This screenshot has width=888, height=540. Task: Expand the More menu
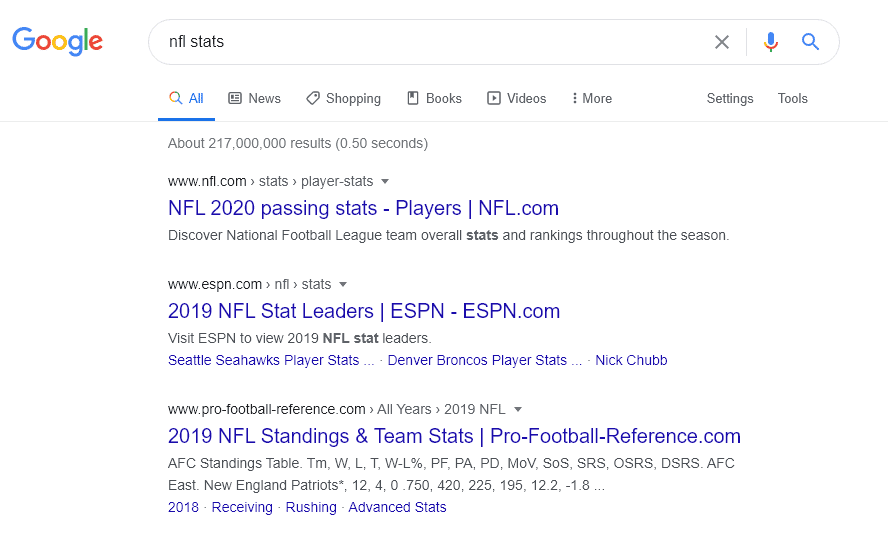592,98
